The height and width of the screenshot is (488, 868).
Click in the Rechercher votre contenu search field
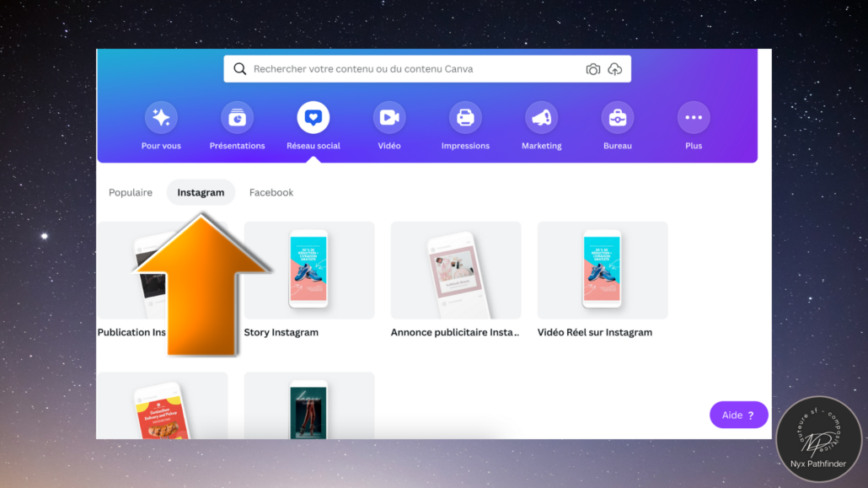[x=427, y=68]
